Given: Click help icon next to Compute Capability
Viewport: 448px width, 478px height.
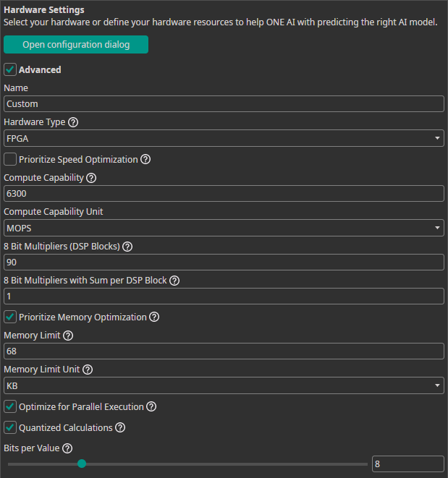Looking at the screenshot, I should click(91, 178).
